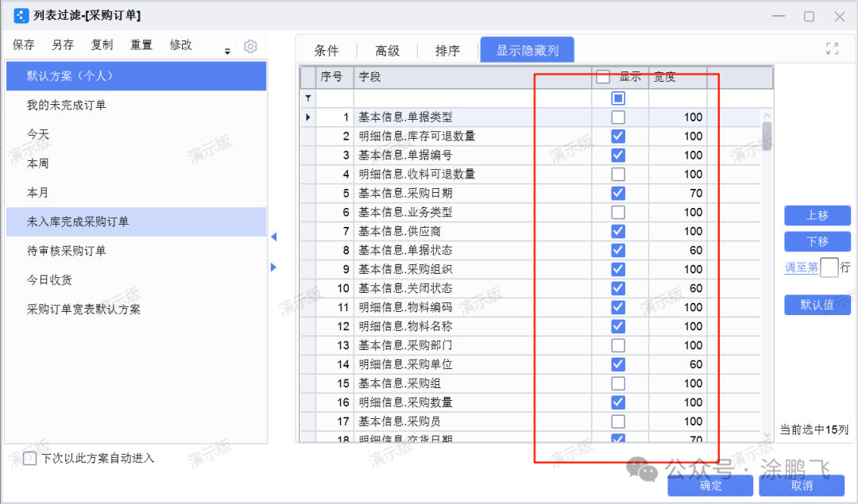
Task: Click the app logo icon in title bar
Action: point(21,16)
